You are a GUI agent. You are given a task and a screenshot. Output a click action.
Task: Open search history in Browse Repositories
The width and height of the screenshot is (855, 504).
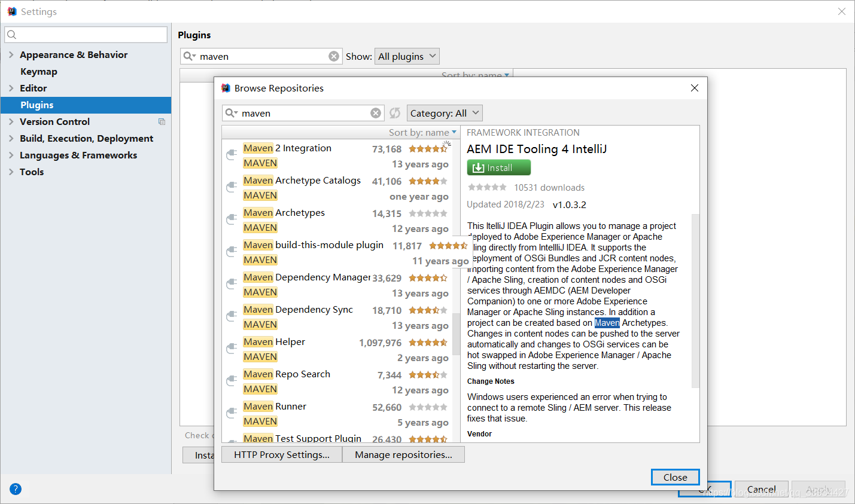pyautogui.click(x=232, y=113)
